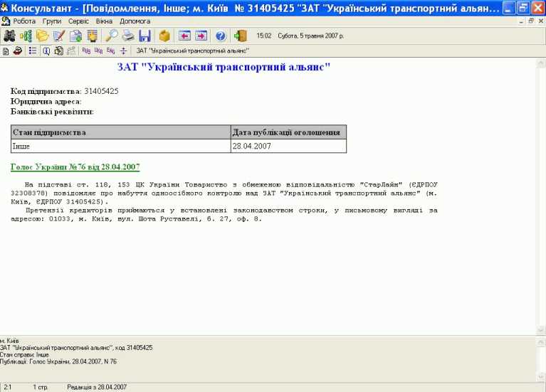Click the exit door icon

[241, 36]
